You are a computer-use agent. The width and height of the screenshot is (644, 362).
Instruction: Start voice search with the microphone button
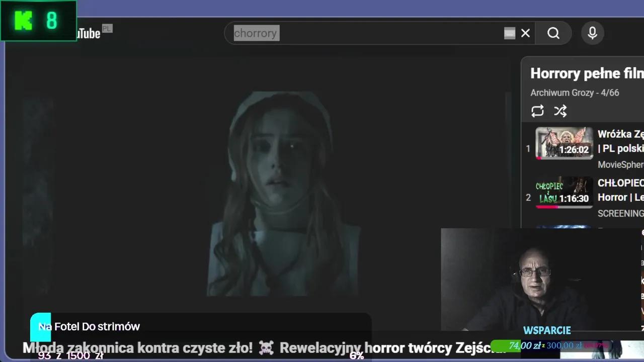(x=593, y=33)
